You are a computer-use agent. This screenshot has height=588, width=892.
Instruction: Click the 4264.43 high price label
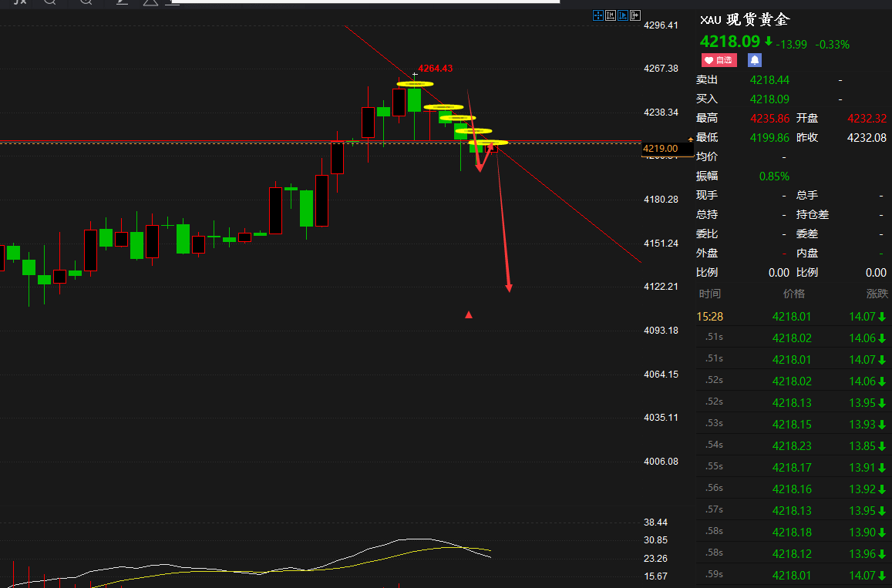(435, 69)
